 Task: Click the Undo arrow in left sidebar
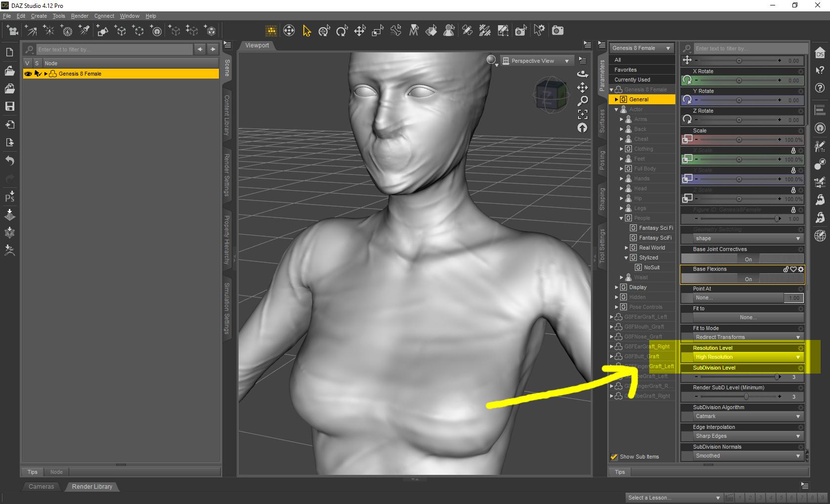(x=9, y=161)
